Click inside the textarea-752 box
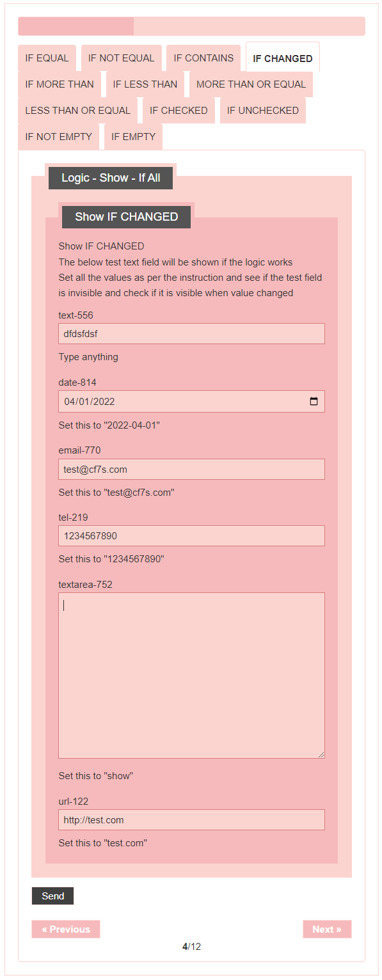Viewport: 382px width, 980px height. (x=191, y=676)
